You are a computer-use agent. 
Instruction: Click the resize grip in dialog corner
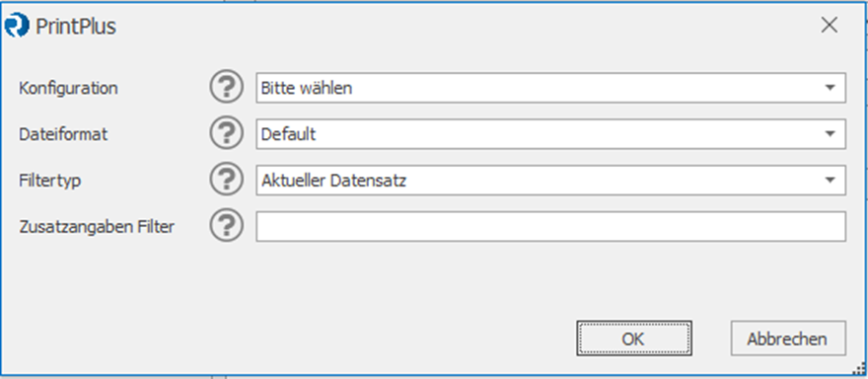pyautogui.click(x=860, y=368)
